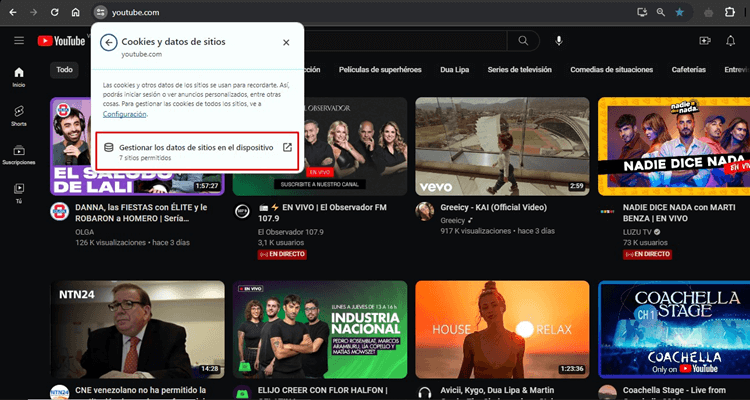Open the browser home page icon
This screenshot has height=400, width=750.
pyautogui.click(x=76, y=12)
